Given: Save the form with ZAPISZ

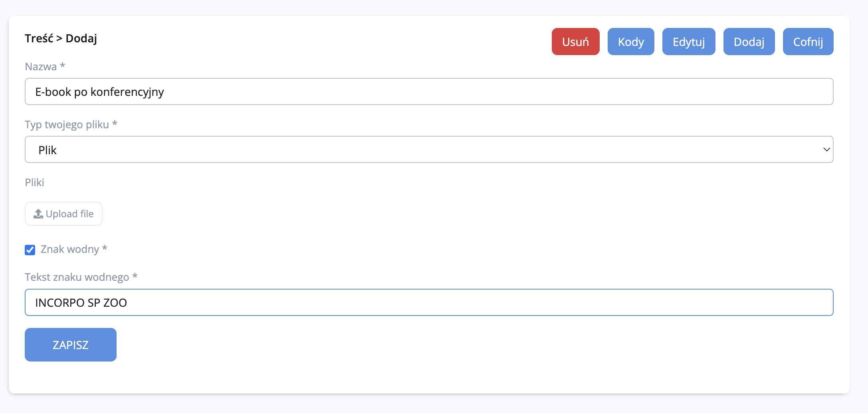Looking at the screenshot, I should tap(71, 345).
